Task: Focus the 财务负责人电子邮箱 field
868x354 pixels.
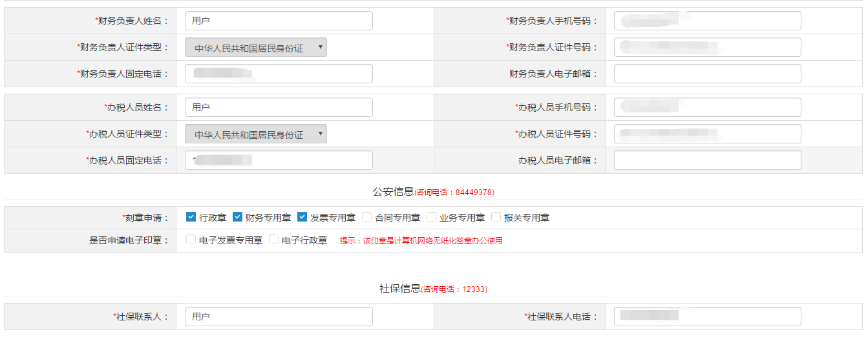Action: pos(707,74)
